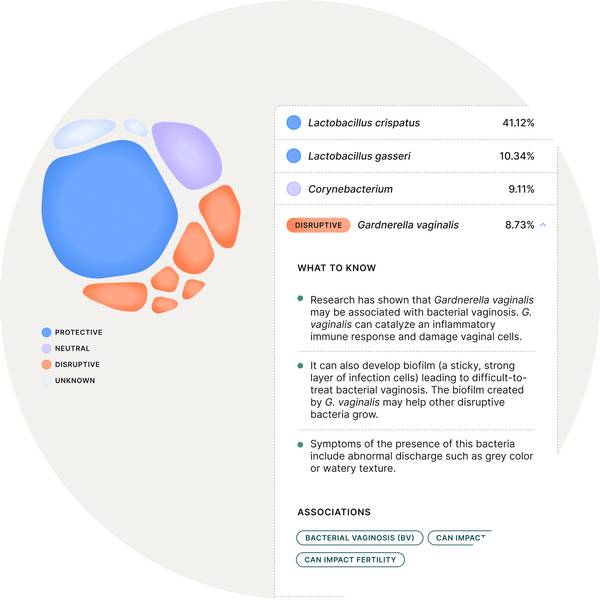Click the Protective legend blue swatch

[46, 332]
